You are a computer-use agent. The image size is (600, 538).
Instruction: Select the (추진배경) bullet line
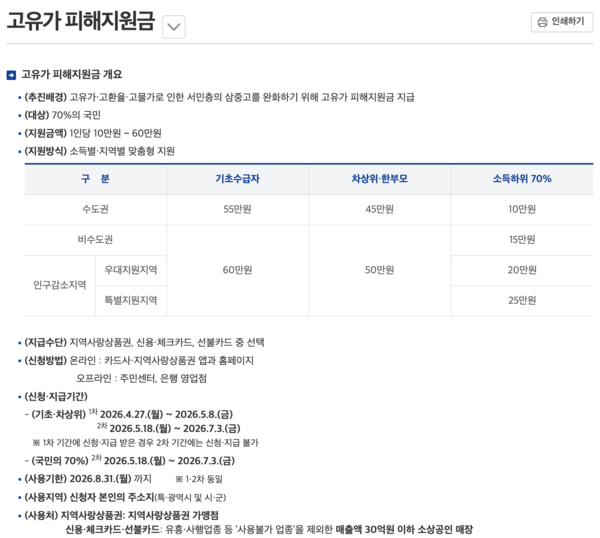tap(219, 97)
